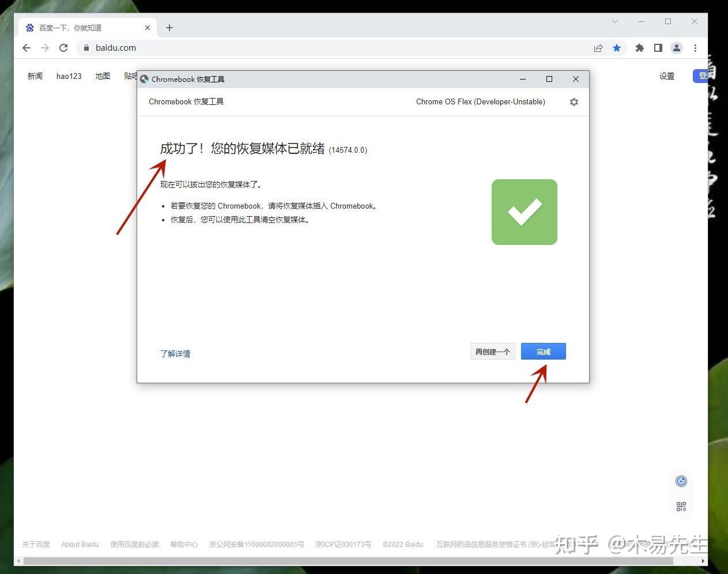Open the Chrome three-dot menu
Image resolution: width=728 pixels, height=574 pixels.
695,48
